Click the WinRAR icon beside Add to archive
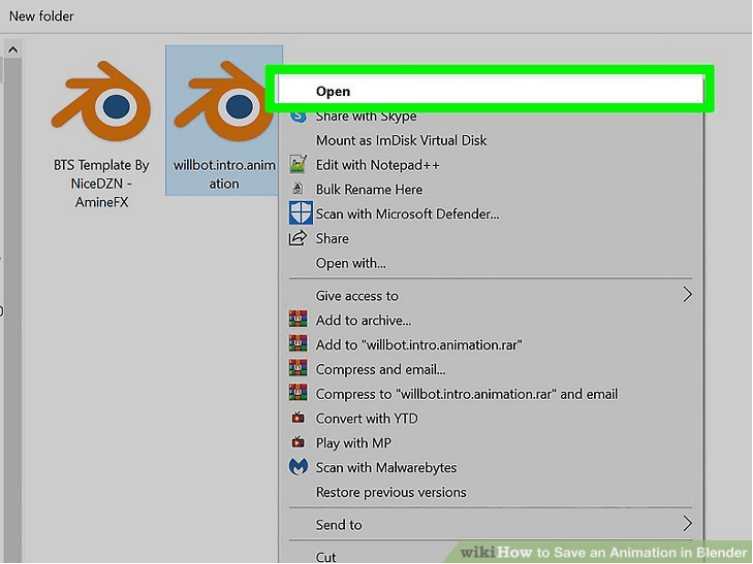The width and height of the screenshot is (753, 564). [x=298, y=320]
